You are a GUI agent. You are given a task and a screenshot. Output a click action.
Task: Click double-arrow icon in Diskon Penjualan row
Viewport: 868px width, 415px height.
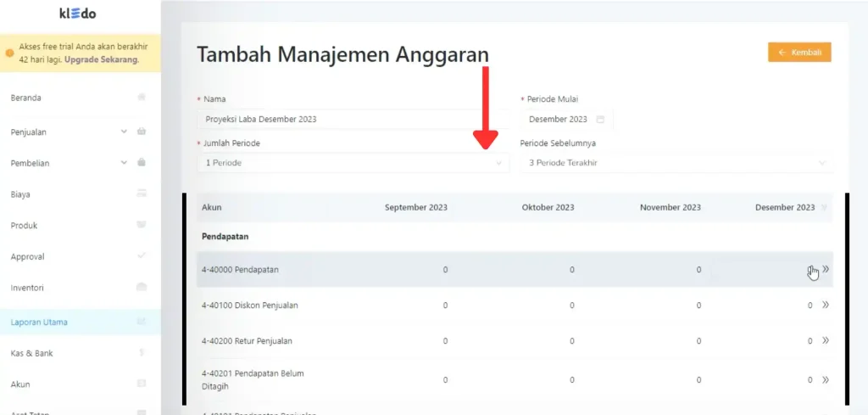pos(826,305)
